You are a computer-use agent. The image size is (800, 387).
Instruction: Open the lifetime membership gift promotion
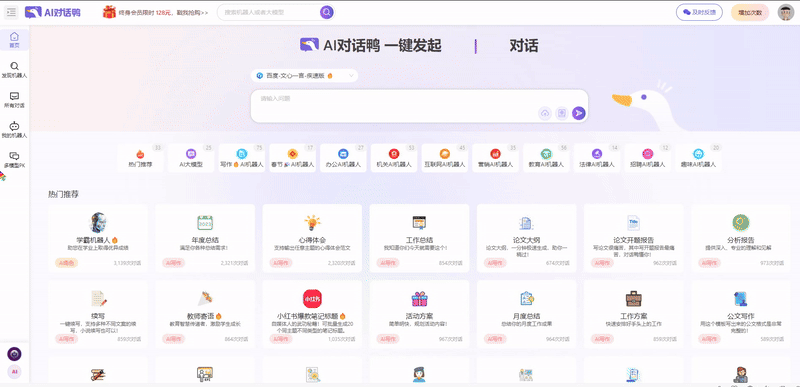(x=155, y=12)
